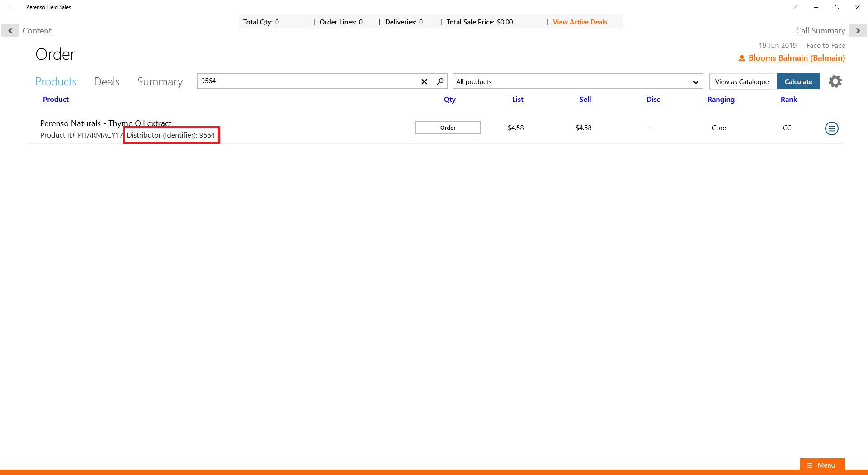This screenshot has width=868, height=475.
Task: Open Blooms Balmain (Balmain) customer link
Action: click(797, 58)
